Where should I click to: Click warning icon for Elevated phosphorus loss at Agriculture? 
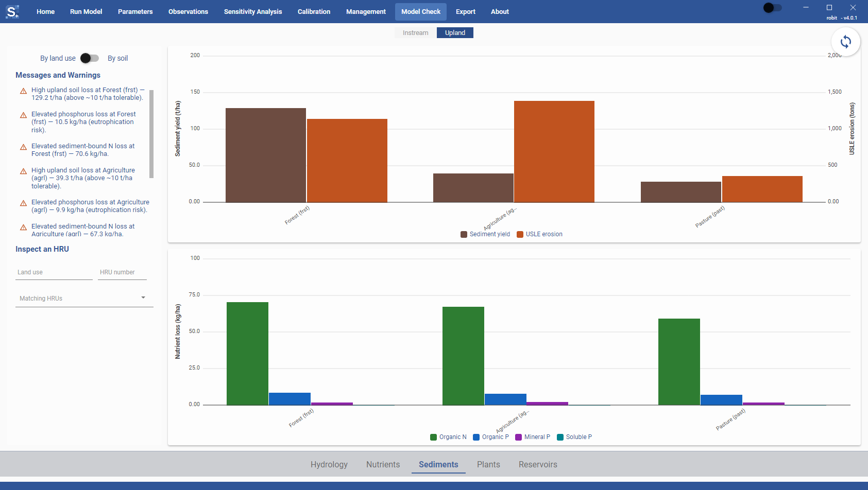click(23, 203)
